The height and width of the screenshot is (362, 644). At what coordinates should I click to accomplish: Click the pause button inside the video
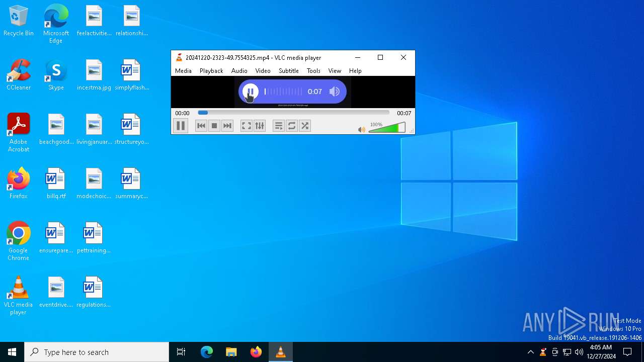(250, 92)
